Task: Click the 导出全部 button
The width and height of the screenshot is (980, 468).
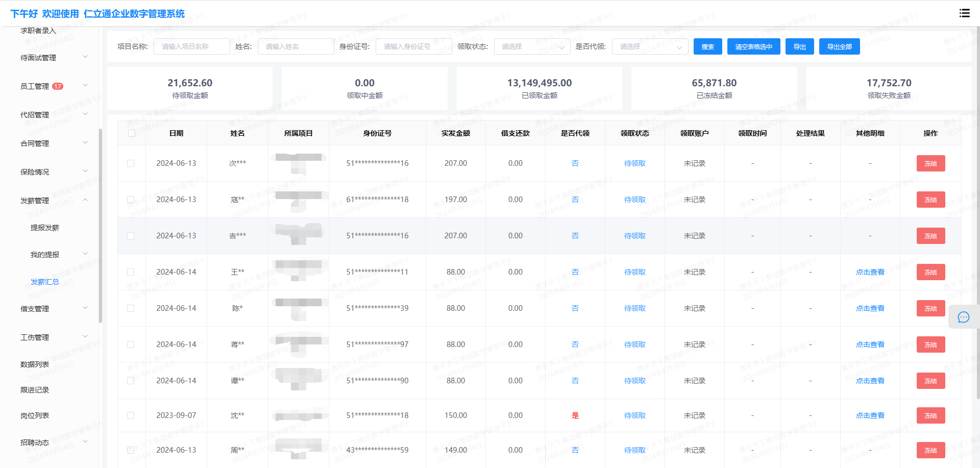Action: [x=839, y=46]
